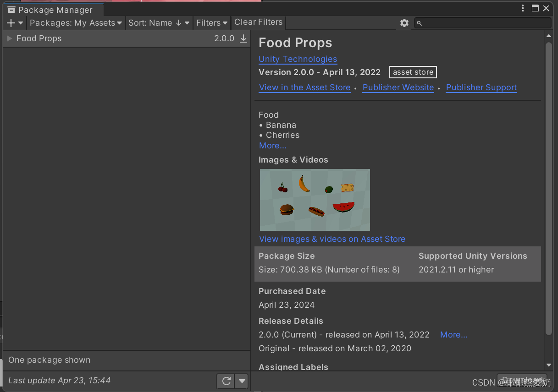558x392 pixels.
Task: Expand description with More... link
Action: click(x=273, y=146)
